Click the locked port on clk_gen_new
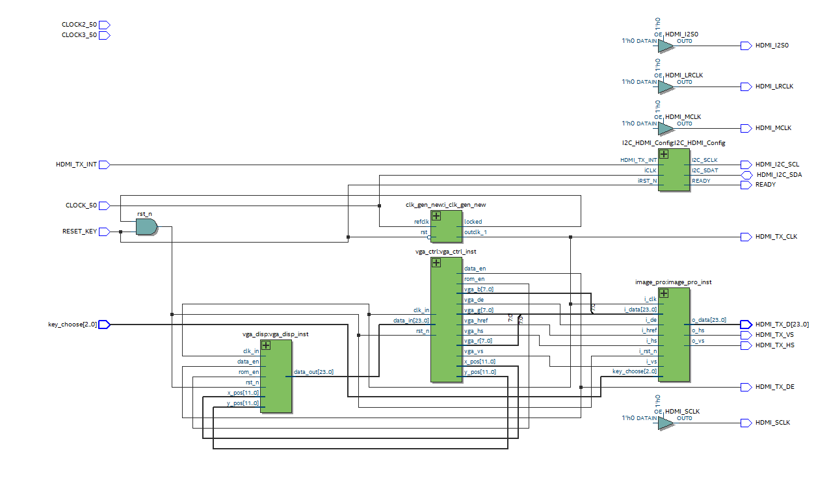 473,222
